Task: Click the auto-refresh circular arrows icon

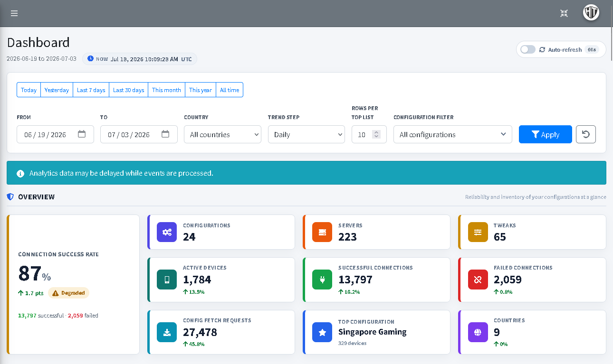Action: [542, 49]
